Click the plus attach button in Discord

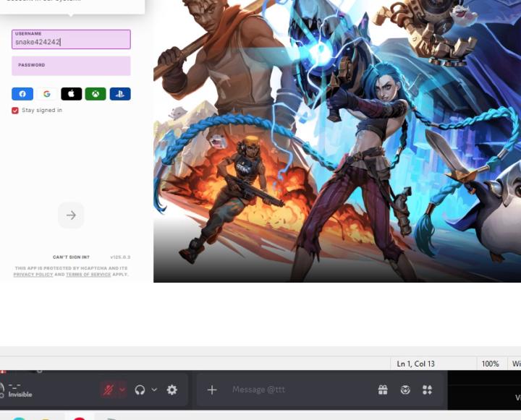[212, 390]
